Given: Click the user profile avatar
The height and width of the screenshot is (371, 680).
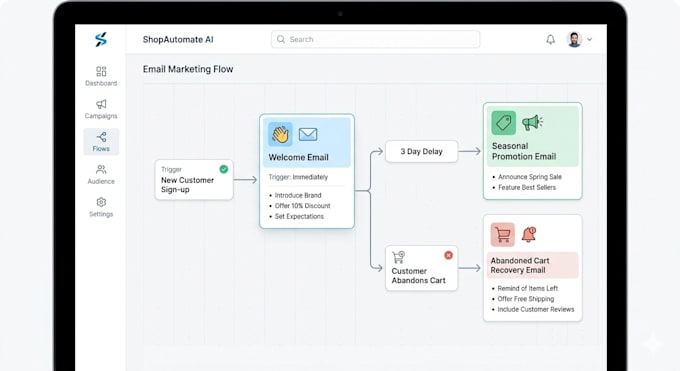Looking at the screenshot, I should click(574, 39).
